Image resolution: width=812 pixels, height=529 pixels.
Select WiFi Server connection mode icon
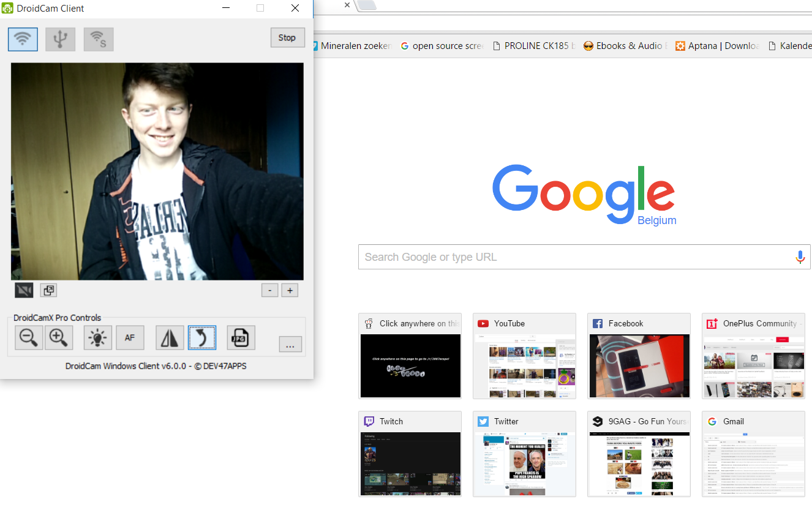pyautogui.click(x=99, y=39)
